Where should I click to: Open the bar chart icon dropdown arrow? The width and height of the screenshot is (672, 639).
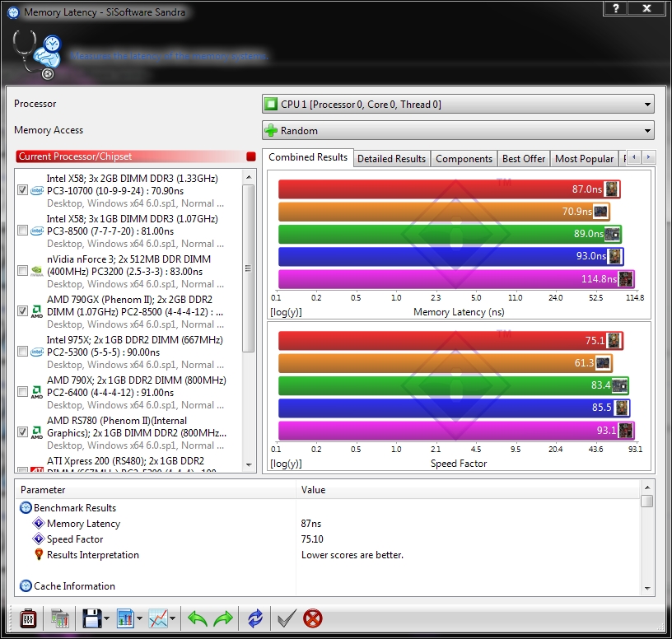click(140, 618)
